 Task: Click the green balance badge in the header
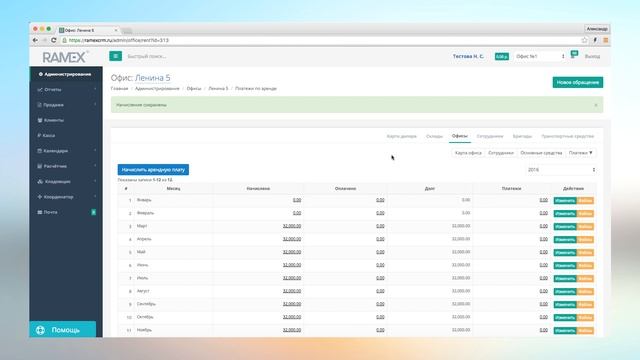coord(502,56)
